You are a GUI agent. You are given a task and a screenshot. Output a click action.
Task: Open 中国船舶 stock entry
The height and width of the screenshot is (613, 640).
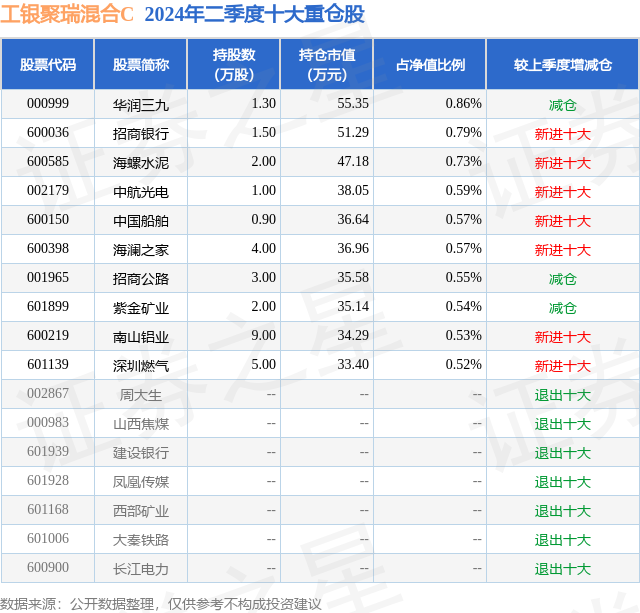click(141, 220)
